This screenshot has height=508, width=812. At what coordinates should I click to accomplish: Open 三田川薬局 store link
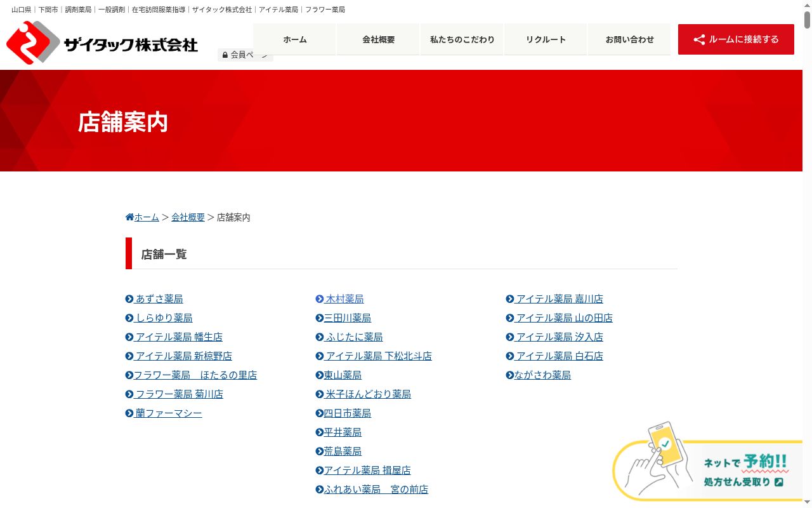pyautogui.click(x=343, y=317)
